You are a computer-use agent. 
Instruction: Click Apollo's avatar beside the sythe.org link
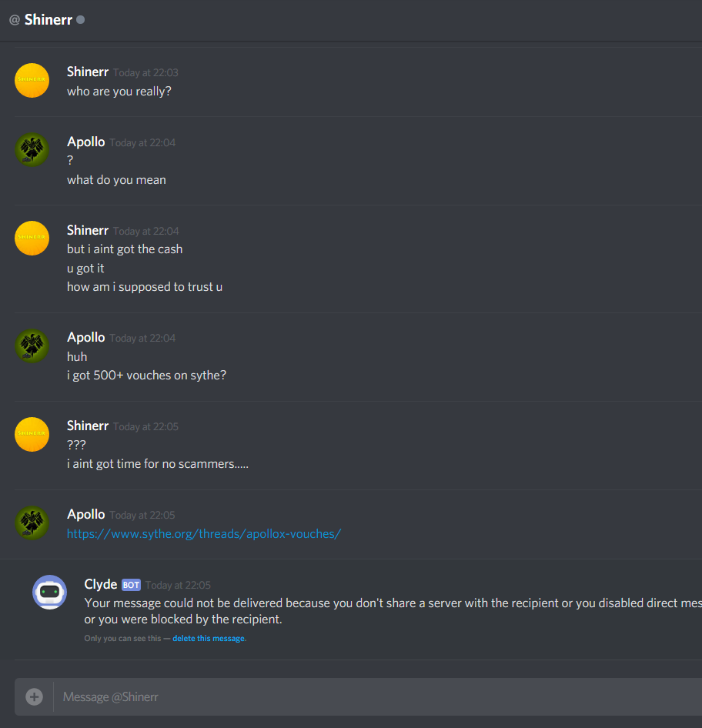(x=32, y=523)
